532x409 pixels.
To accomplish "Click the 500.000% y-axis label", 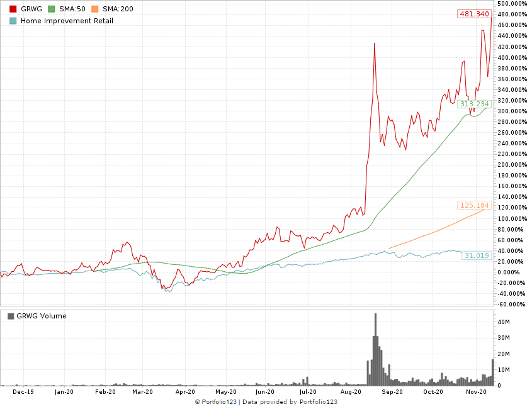I will (x=512, y=3).
